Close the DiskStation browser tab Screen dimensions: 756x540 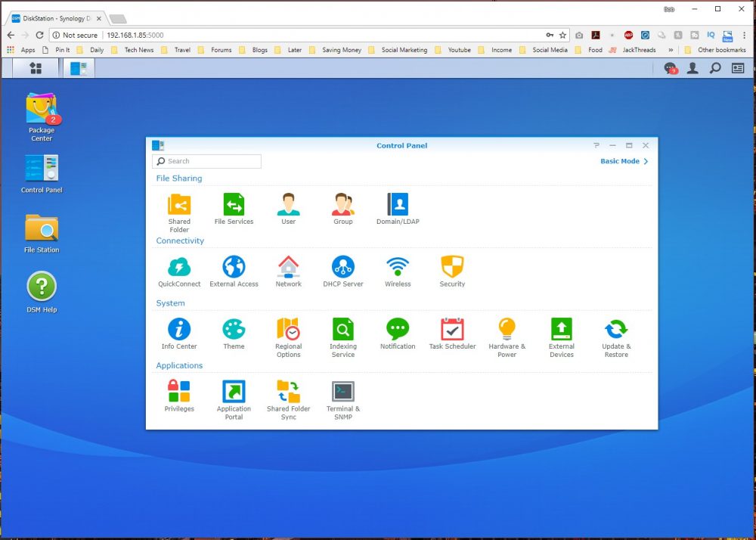pyautogui.click(x=101, y=19)
